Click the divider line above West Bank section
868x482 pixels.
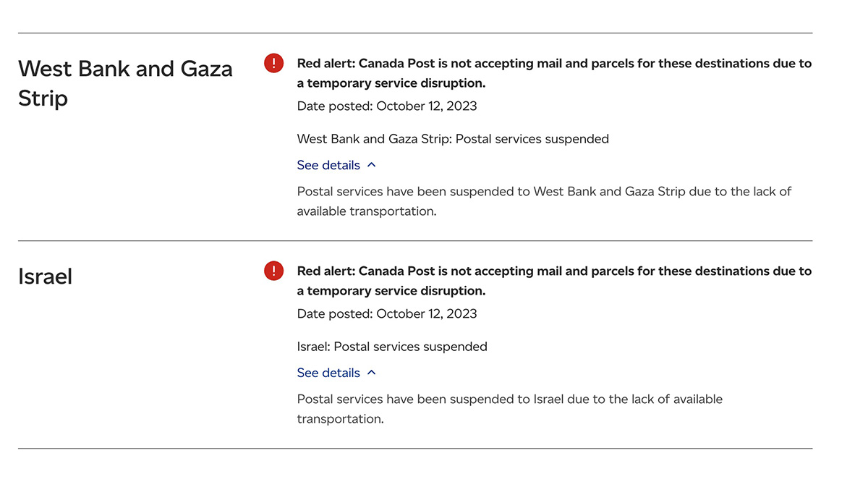[x=415, y=33]
